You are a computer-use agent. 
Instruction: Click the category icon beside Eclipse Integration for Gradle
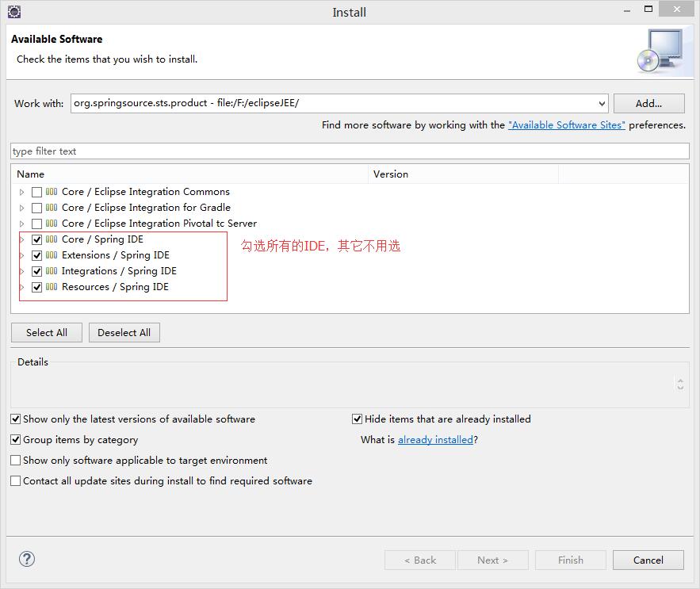52,208
